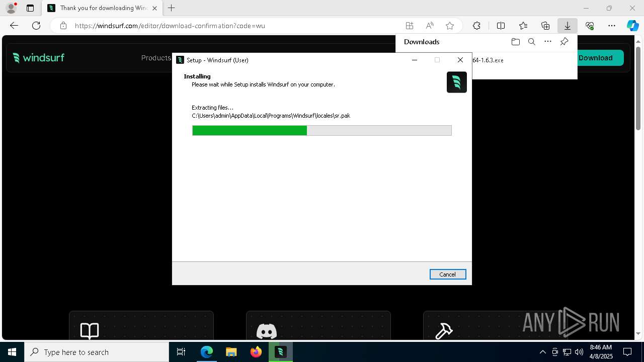644x362 pixels.
Task: Click the installation progress bar
Action: [322, 131]
